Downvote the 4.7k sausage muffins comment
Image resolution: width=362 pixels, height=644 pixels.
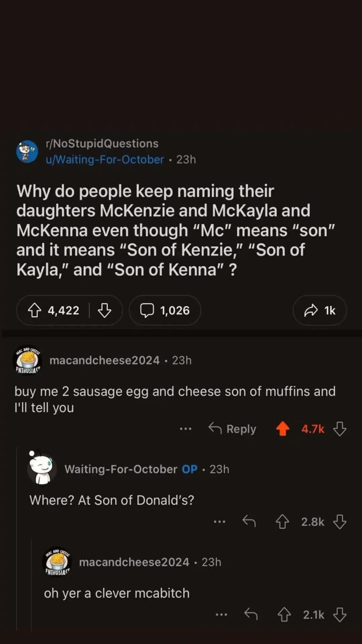coord(340,429)
